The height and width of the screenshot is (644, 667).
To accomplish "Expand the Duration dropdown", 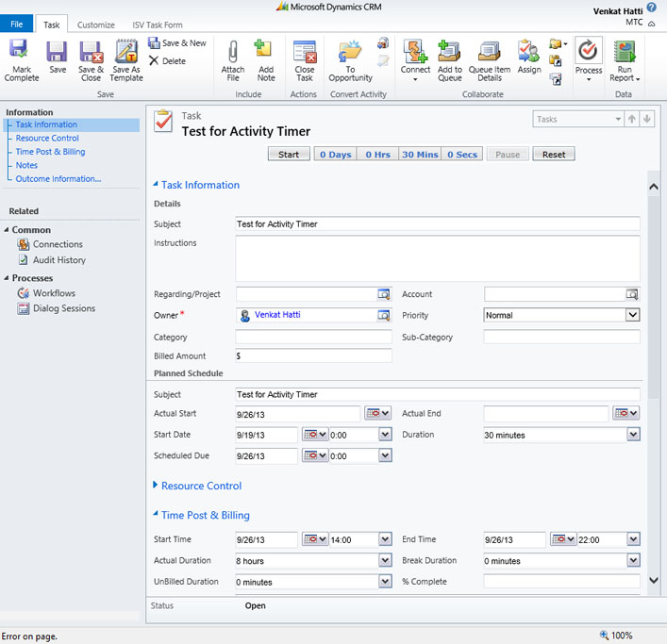I will [x=632, y=435].
